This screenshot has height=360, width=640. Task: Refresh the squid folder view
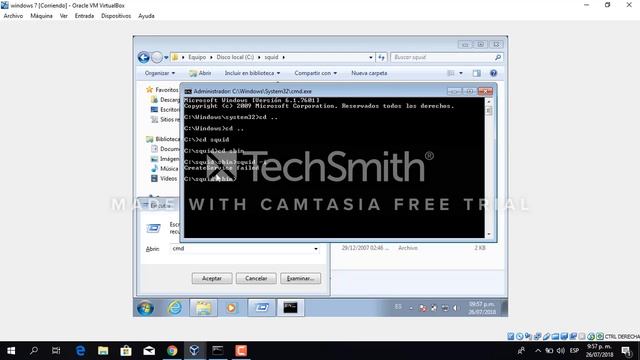click(x=381, y=58)
